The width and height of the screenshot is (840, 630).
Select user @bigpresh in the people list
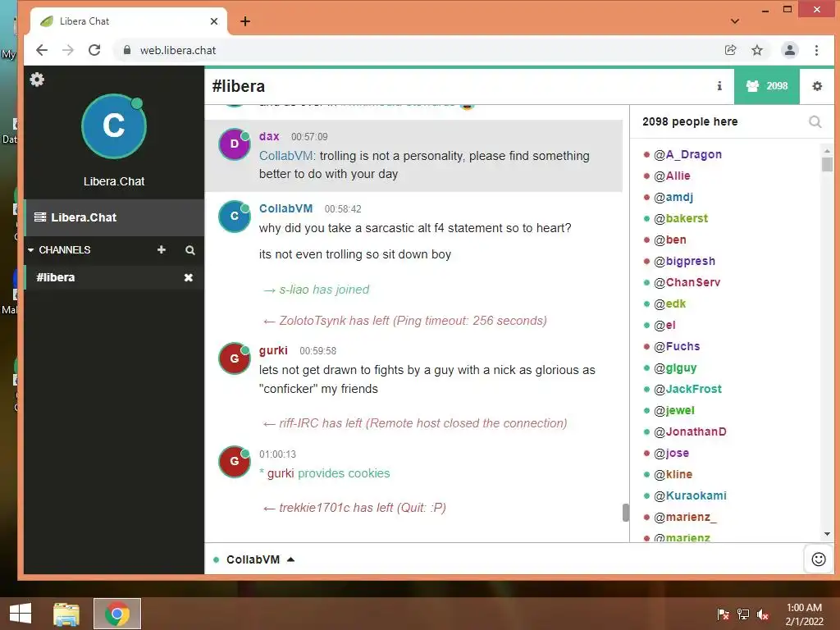[x=685, y=261]
